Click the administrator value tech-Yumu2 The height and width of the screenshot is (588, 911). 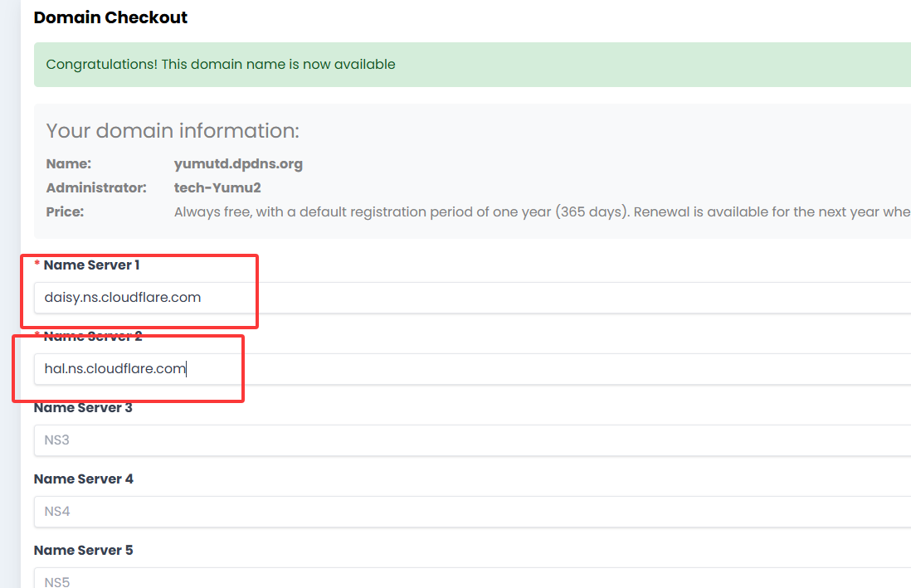coord(217,188)
